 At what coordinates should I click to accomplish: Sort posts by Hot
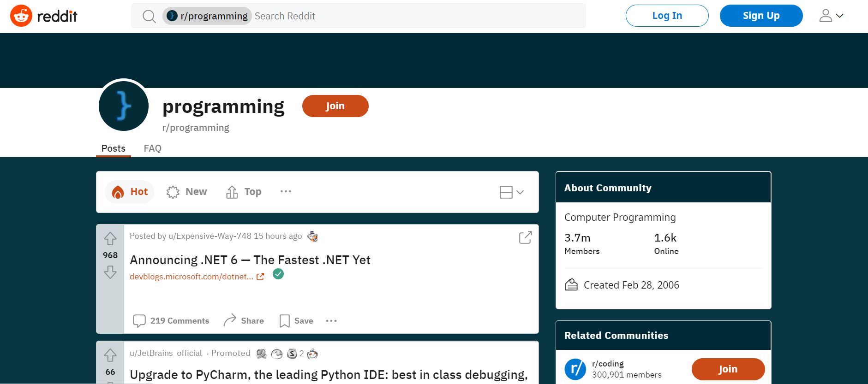[x=130, y=192]
